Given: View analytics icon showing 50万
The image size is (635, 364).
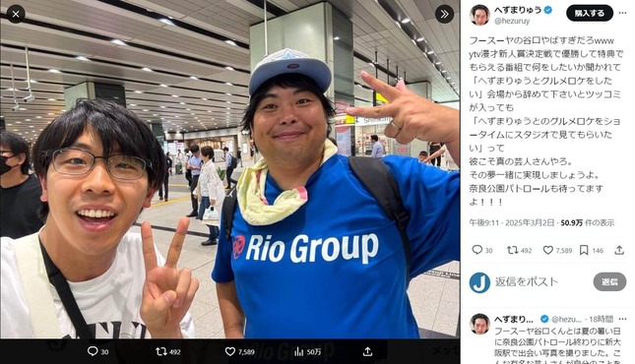Looking at the screenshot, I should 299,351.
